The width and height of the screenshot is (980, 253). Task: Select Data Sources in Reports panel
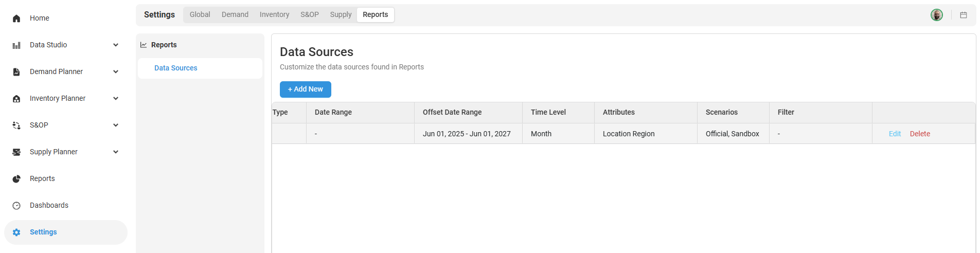coord(176,68)
